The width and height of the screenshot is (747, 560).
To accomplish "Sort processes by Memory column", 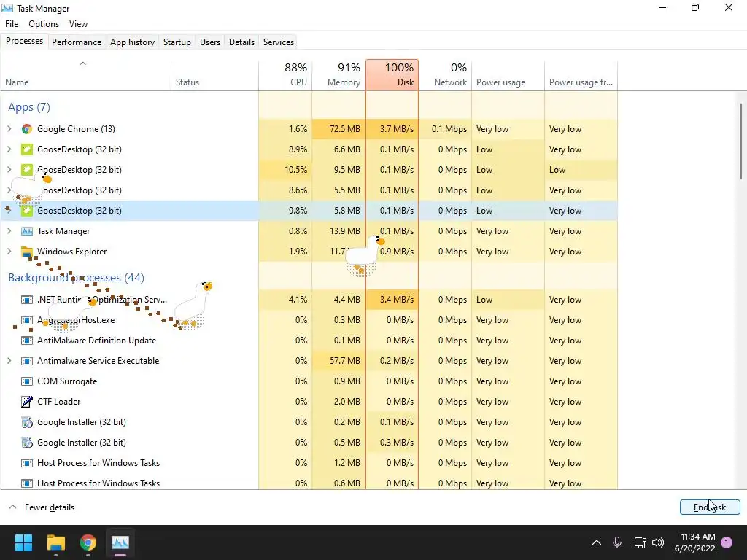I will tap(338, 76).
